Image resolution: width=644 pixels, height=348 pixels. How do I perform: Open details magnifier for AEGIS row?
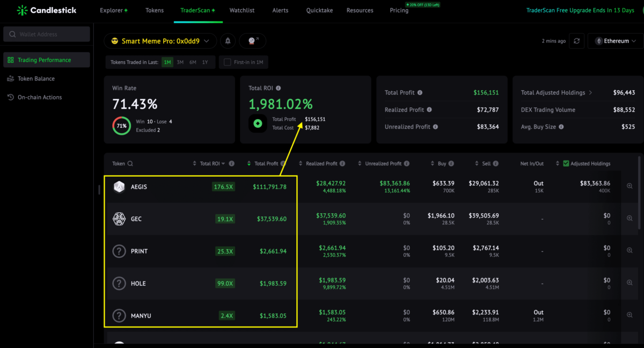pyautogui.click(x=630, y=186)
